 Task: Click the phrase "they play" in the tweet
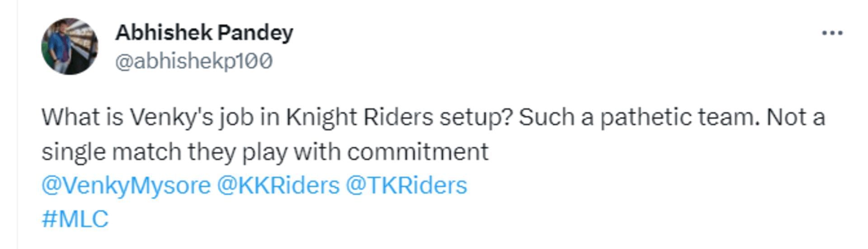click(237, 152)
